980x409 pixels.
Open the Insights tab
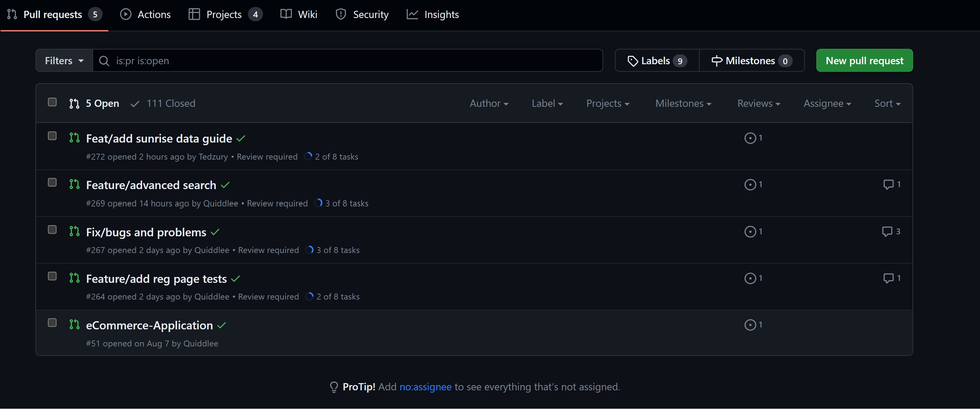tap(433, 14)
